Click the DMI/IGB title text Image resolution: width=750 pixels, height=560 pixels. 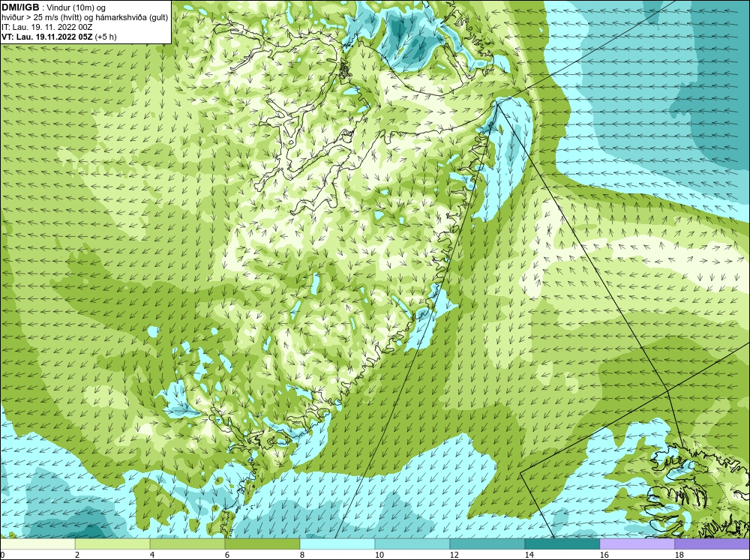click(20, 7)
